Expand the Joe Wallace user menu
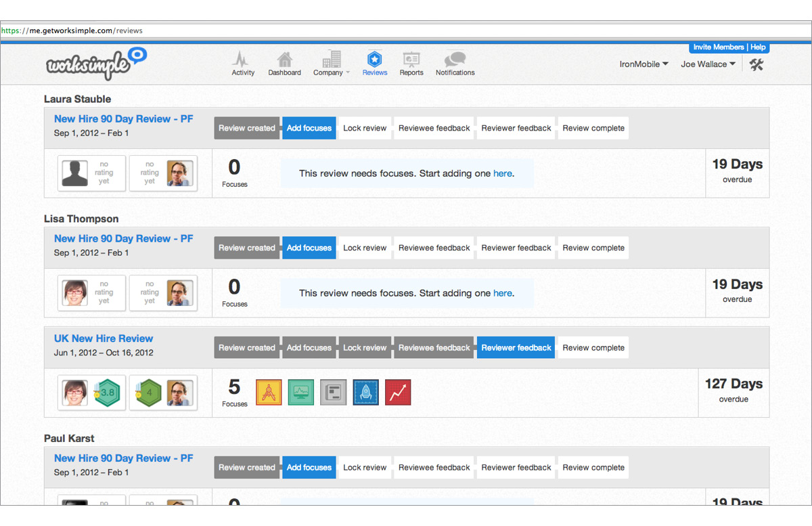 coord(708,64)
